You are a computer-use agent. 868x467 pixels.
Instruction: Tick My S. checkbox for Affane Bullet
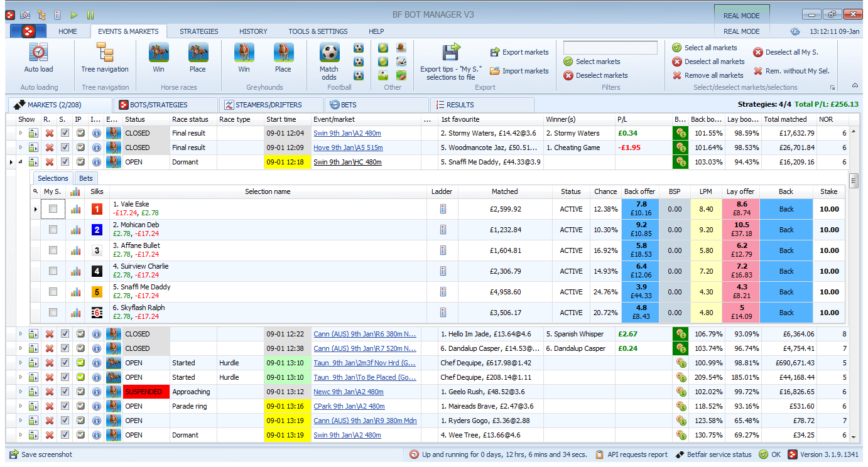point(53,250)
